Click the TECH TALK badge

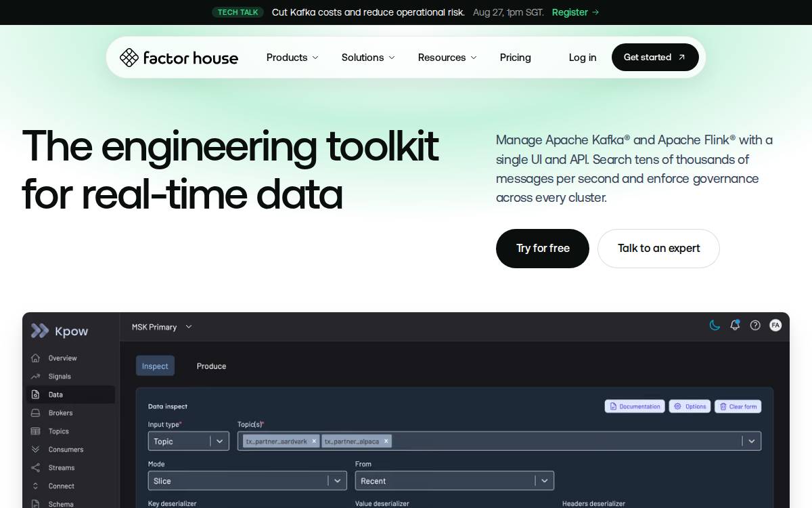point(238,12)
